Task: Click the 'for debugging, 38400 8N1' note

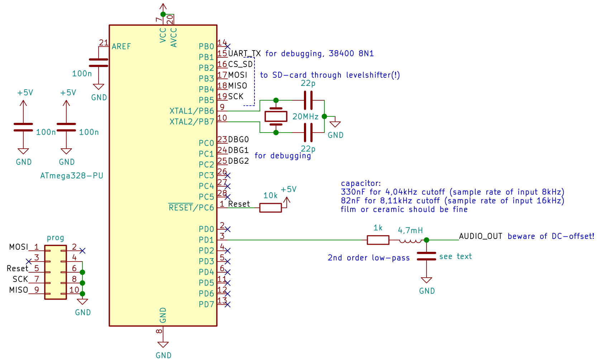Action: (x=319, y=54)
